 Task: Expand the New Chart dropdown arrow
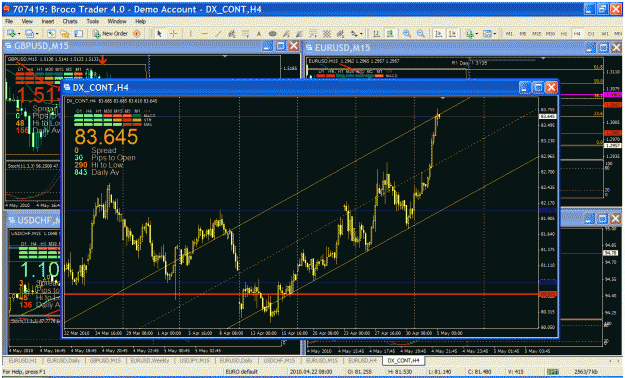19,34
